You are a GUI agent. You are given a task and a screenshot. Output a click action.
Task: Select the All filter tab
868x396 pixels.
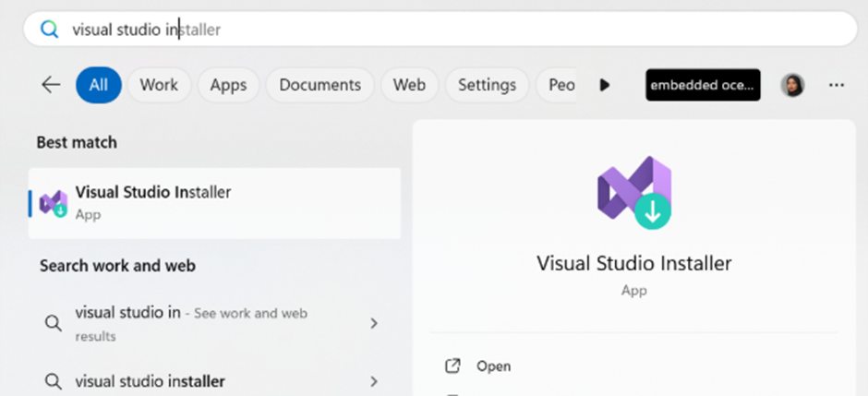pyautogui.click(x=99, y=85)
